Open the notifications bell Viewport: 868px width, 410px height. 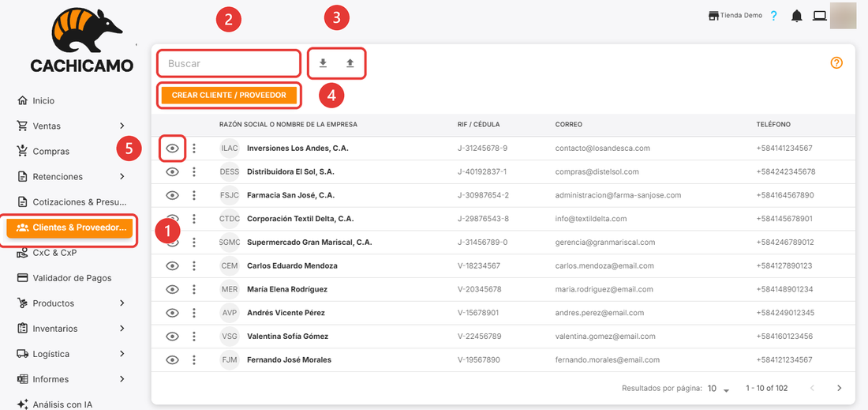click(x=797, y=16)
